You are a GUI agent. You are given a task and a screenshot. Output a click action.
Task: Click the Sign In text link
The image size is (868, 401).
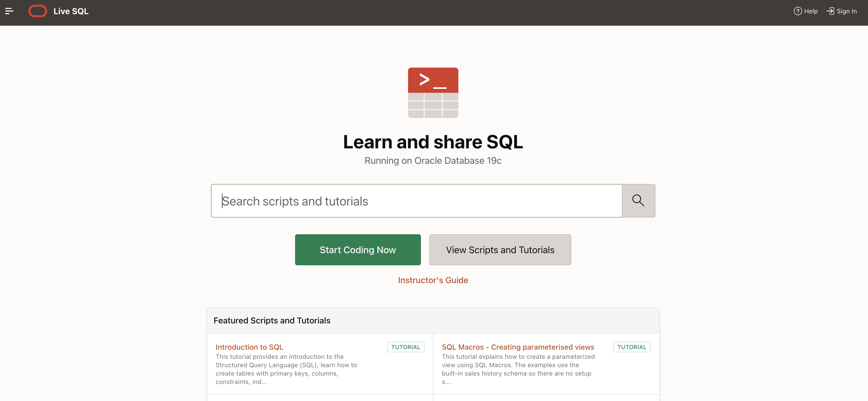click(847, 11)
